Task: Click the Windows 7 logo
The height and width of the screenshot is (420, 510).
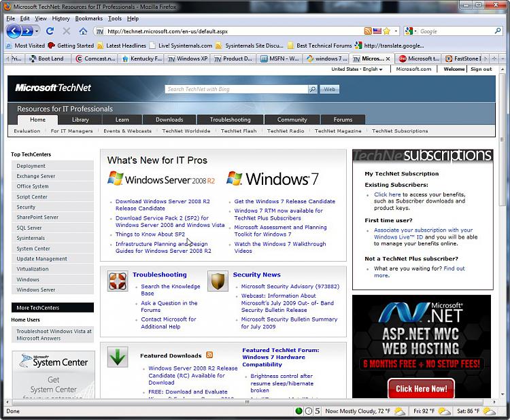Action: [273, 179]
